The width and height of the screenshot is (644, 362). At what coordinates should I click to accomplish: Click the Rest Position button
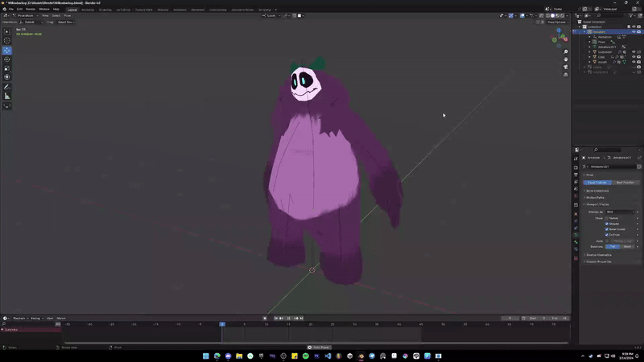click(625, 183)
